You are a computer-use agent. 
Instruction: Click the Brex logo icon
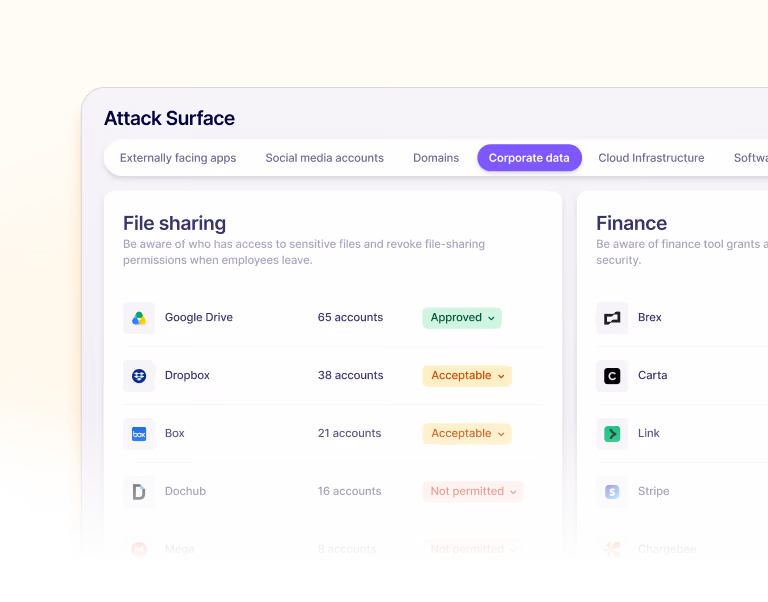point(612,318)
